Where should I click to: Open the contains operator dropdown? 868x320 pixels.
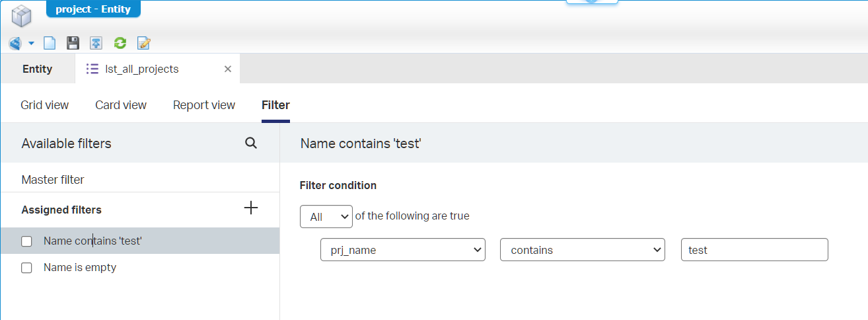(x=583, y=250)
